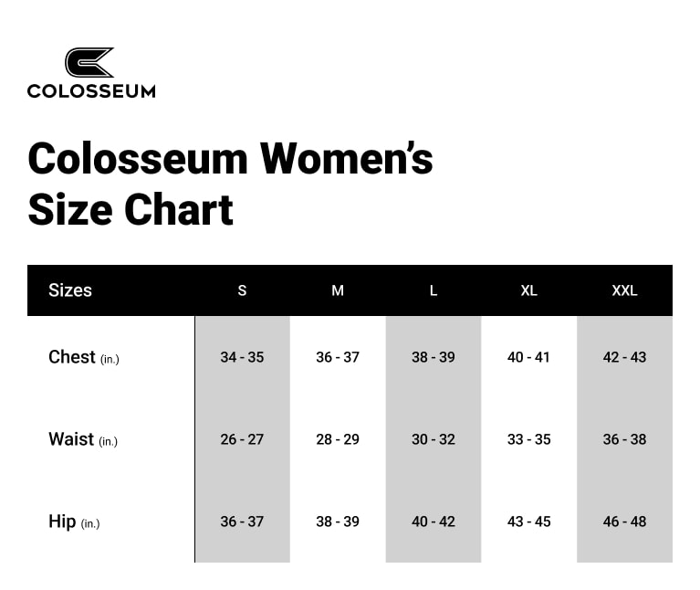Select the 38 - 39 chest measurement cell
700x590 pixels.
pos(434,357)
